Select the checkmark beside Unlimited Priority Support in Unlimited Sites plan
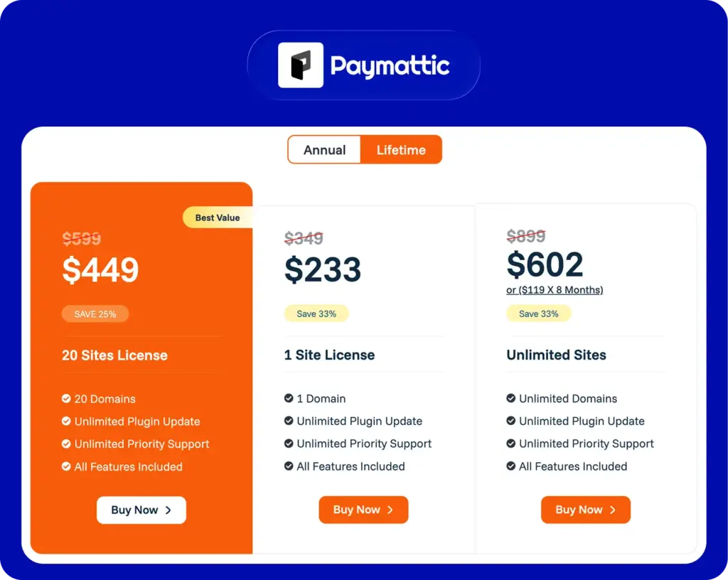The width and height of the screenshot is (728, 580). [511, 444]
